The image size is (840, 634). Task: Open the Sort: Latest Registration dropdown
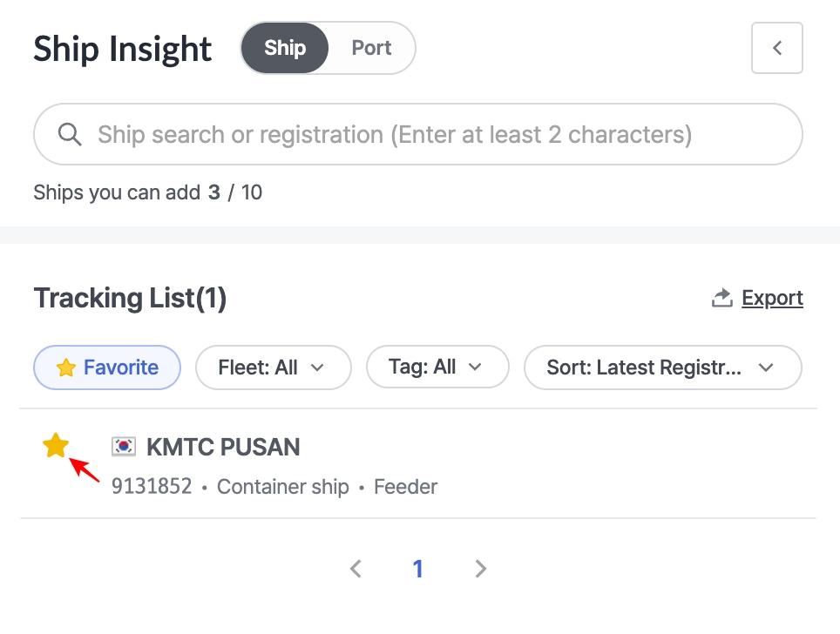[661, 368]
